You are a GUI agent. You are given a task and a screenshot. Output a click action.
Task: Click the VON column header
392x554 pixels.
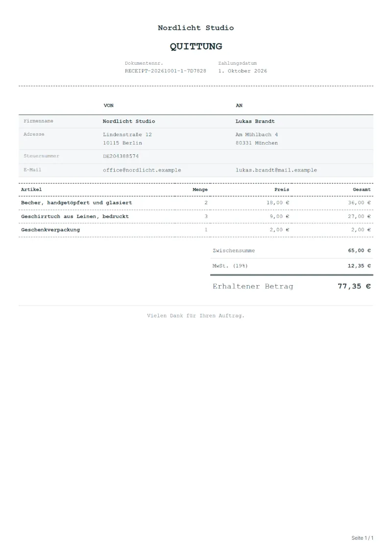point(108,106)
